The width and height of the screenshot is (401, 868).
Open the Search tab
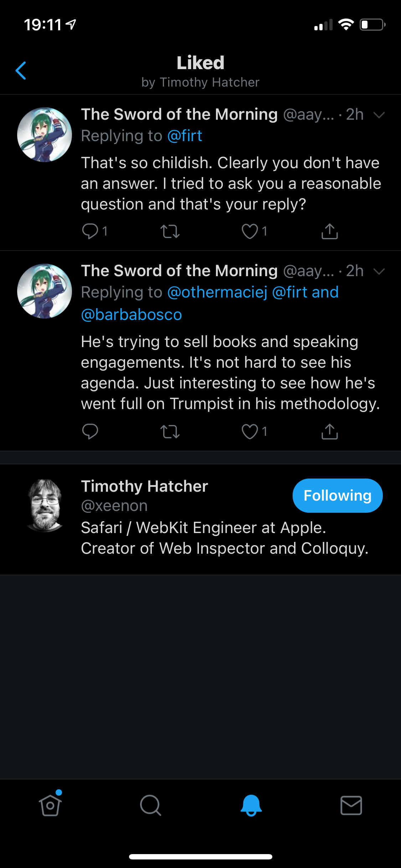pyautogui.click(x=150, y=805)
